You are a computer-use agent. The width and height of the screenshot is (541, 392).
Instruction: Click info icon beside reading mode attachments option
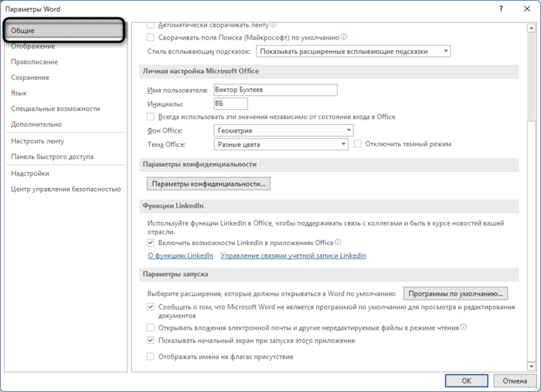click(x=463, y=327)
